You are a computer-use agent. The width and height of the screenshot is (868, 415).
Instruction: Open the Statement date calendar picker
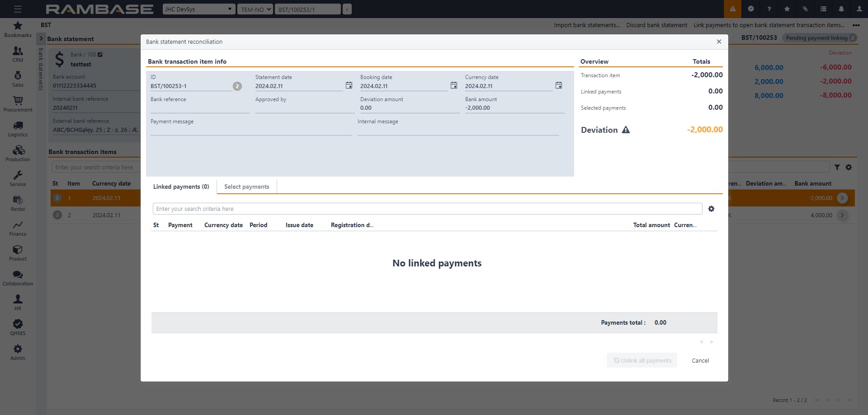click(349, 85)
